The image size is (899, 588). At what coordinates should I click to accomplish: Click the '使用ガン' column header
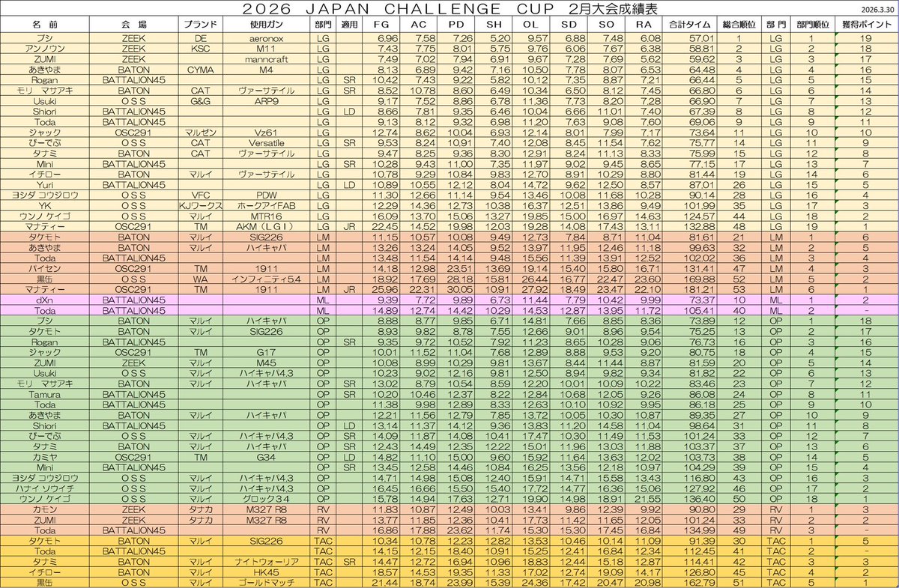(267, 24)
